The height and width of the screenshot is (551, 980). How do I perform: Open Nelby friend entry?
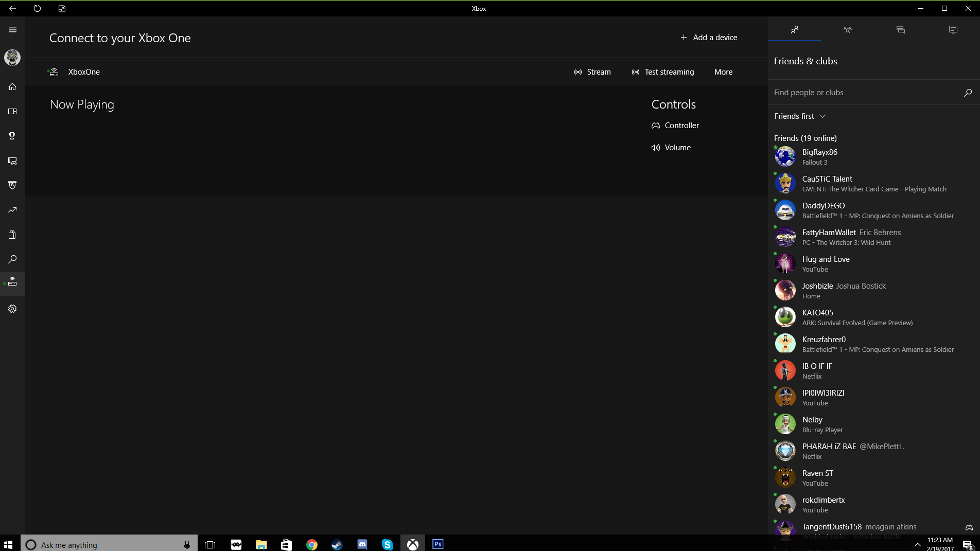(x=874, y=424)
